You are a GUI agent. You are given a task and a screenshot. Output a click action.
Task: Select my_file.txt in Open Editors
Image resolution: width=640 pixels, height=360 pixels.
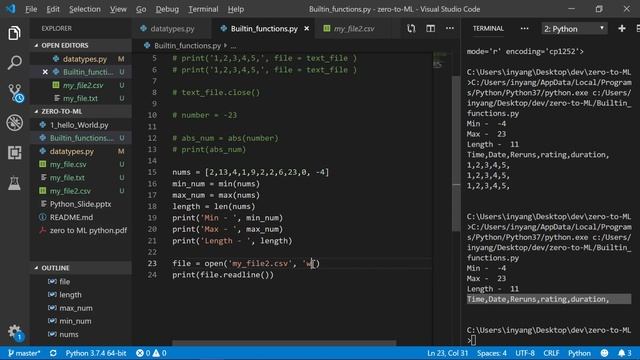(81, 98)
